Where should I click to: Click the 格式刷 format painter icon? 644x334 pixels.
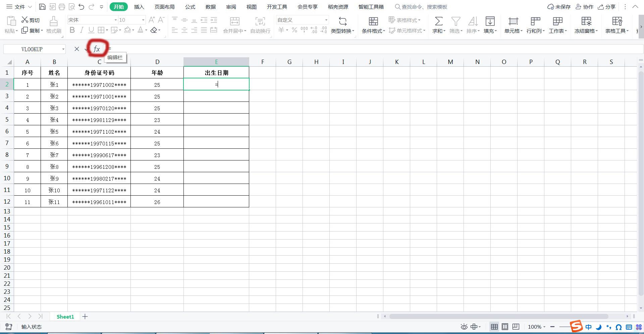[53, 21]
